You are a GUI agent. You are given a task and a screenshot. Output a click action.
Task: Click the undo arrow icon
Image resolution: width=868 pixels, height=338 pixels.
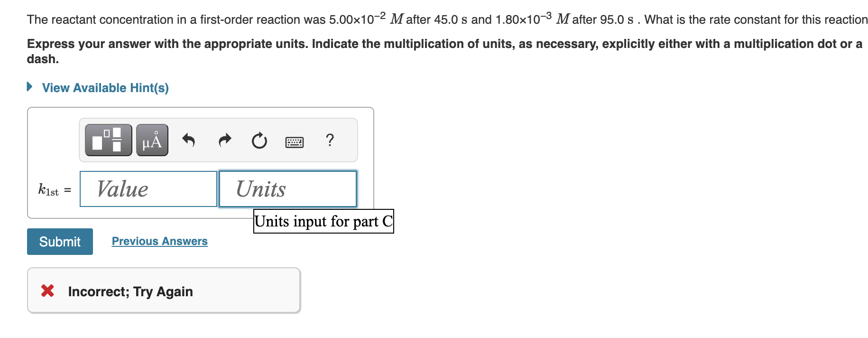click(189, 140)
